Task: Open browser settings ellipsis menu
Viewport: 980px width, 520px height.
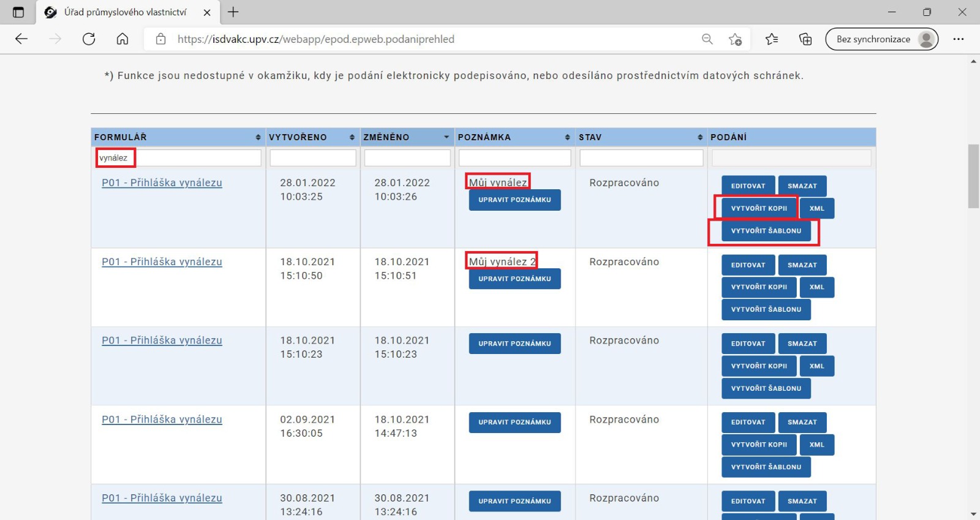Action: coord(958,39)
